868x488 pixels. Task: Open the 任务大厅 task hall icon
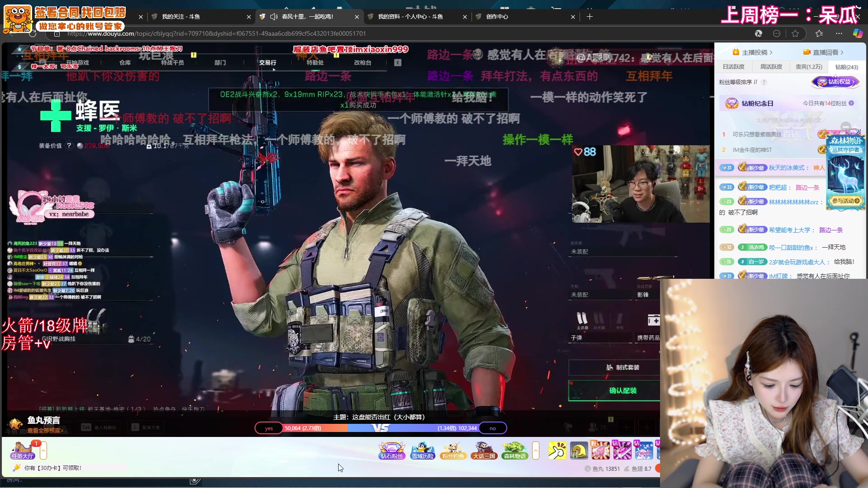pos(23,450)
